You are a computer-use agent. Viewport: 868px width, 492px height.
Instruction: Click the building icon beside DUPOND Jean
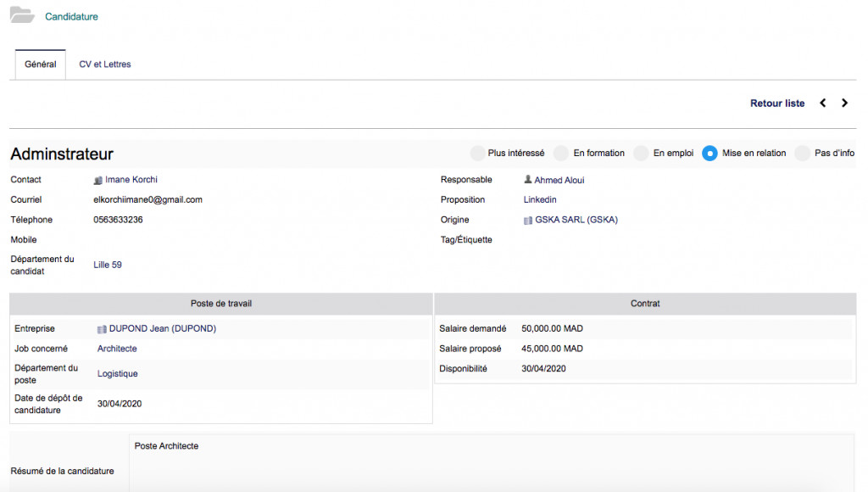(103, 329)
